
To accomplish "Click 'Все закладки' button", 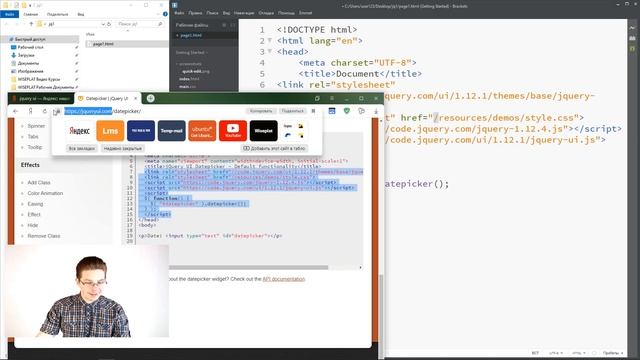I will (82, 149).
